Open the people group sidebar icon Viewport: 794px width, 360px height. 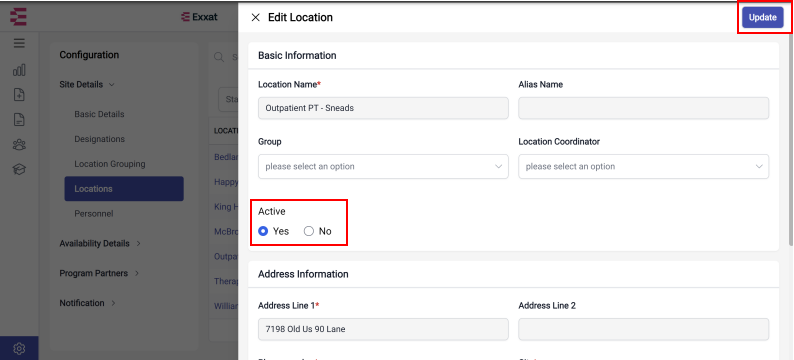tap(19, 145)
